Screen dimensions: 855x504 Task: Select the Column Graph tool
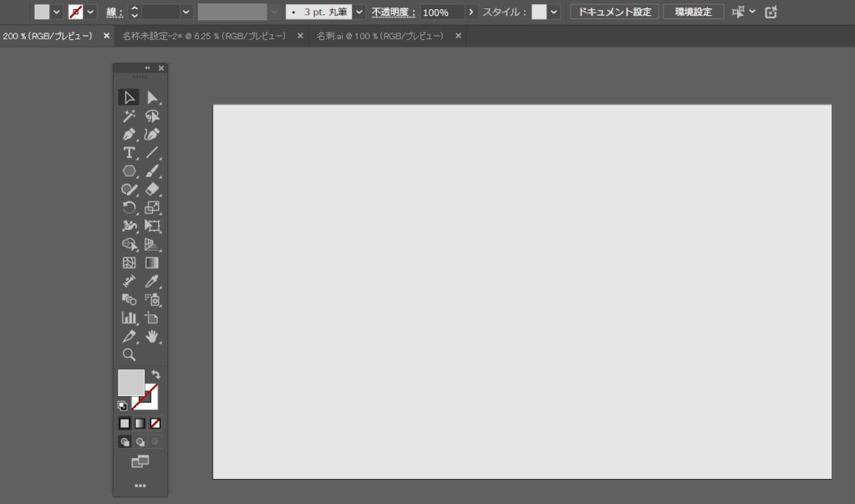click(129, 318)
